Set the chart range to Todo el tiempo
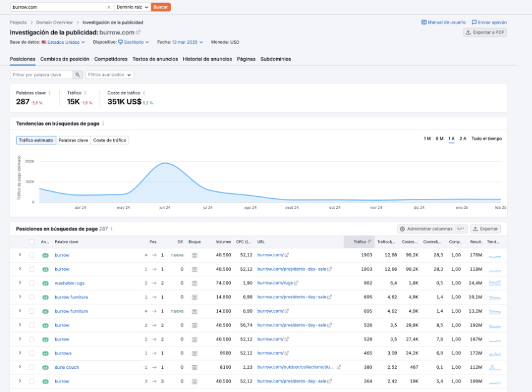The width and height of the screenshot is (532, 392). (486, 139)
